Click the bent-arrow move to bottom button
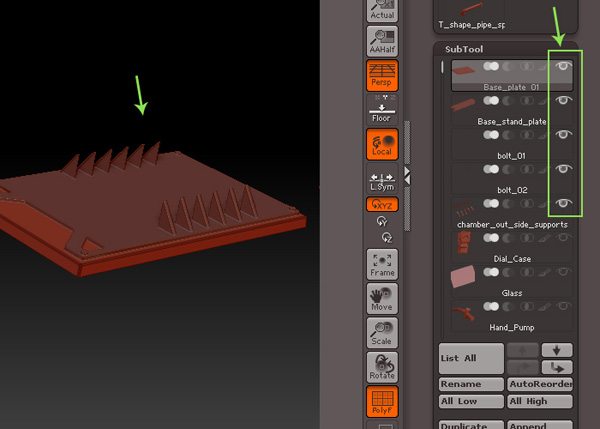 click(x=557, y=367)
